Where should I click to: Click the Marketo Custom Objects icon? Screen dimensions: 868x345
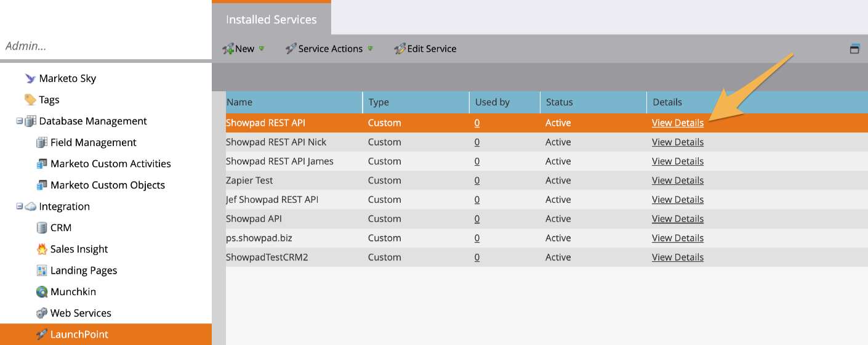click(x=42, y=185)
